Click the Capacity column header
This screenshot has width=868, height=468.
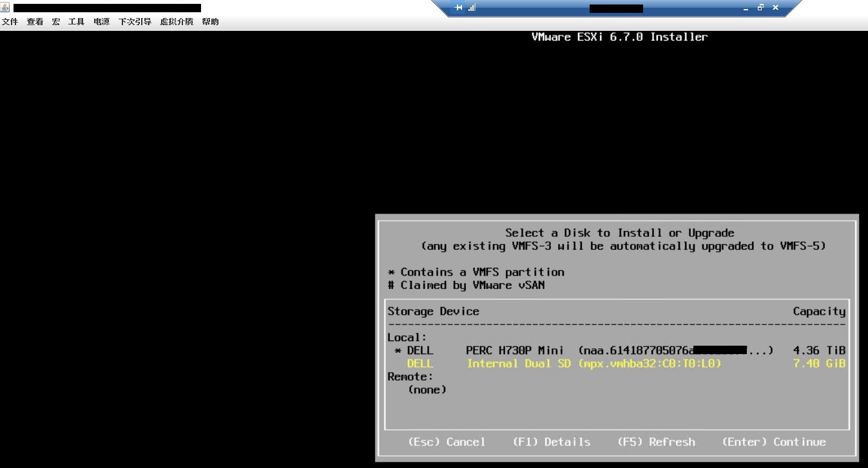click(819, 312)
